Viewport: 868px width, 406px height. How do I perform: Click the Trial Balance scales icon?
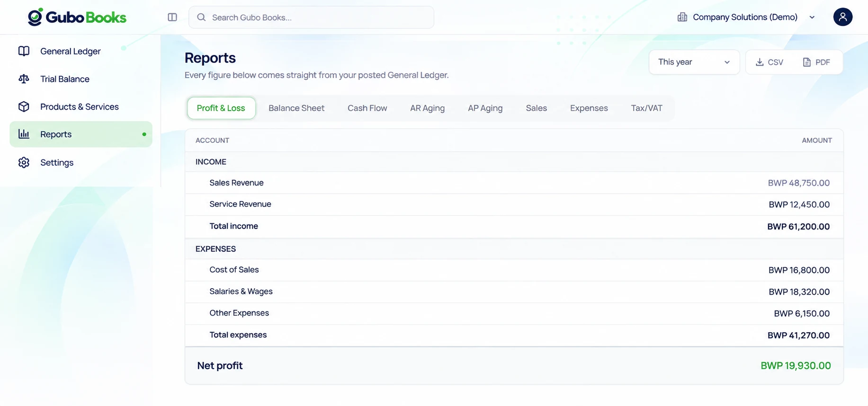pyautogui.click(x=24, y=79)
